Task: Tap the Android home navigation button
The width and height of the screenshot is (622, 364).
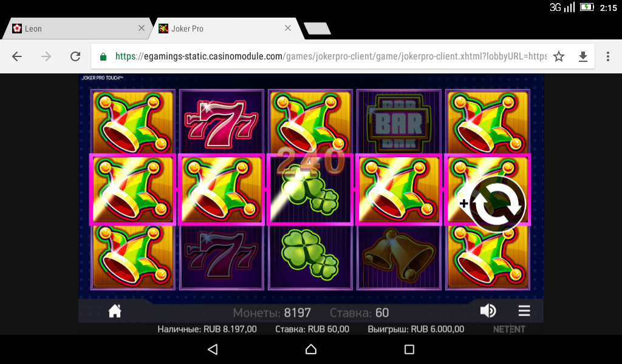Action: pyautogui.click(x=311, y=349)
